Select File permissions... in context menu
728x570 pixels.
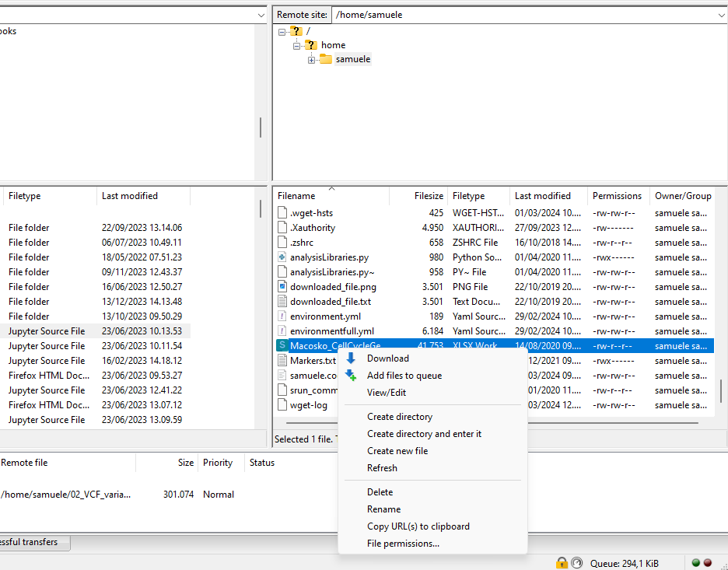[x=403, y=544]
